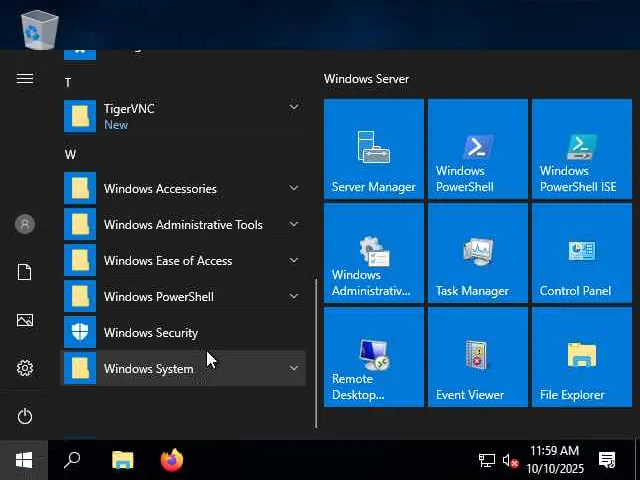Expand the Start menu hamburger button
The image size is (640, 480).
(24, 78)
